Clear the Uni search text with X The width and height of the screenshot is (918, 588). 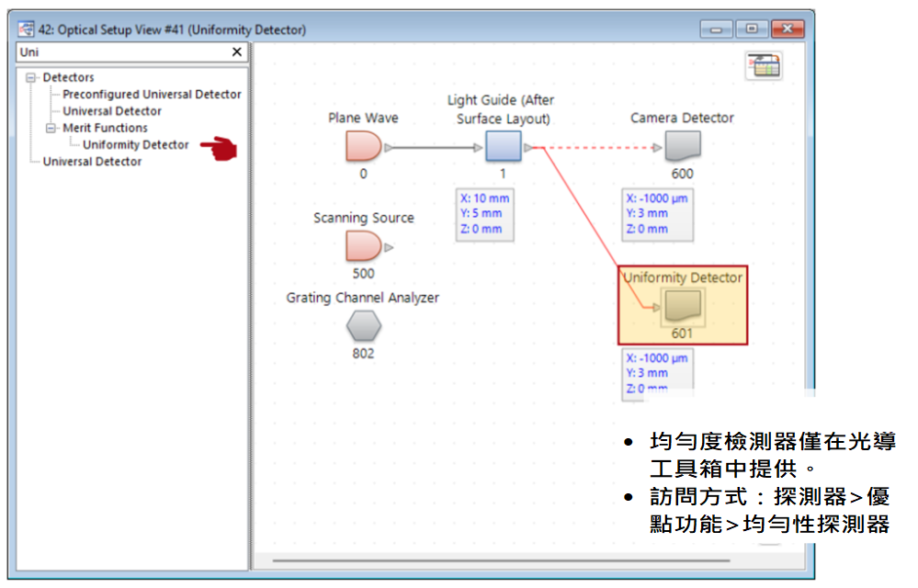(x=236, y=52)
